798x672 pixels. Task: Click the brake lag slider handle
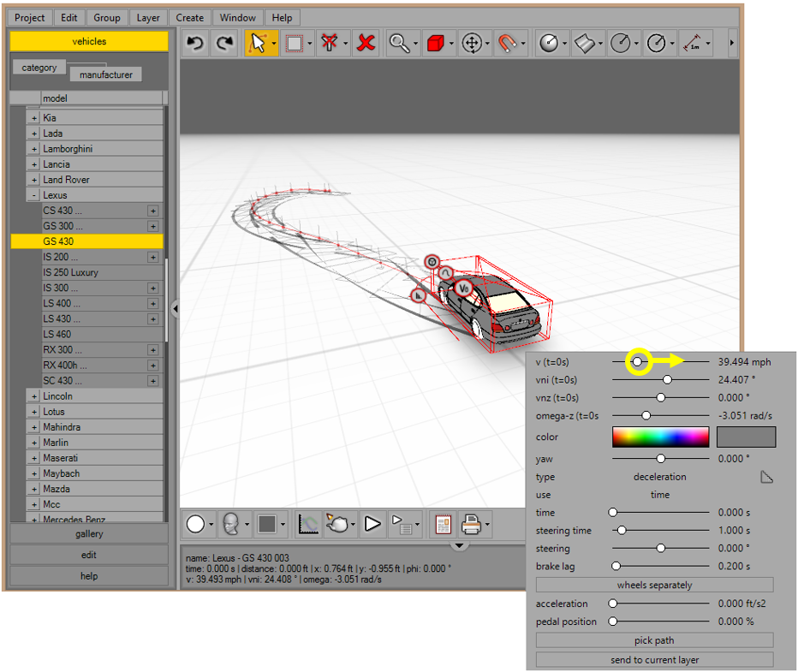coord(616,566)
